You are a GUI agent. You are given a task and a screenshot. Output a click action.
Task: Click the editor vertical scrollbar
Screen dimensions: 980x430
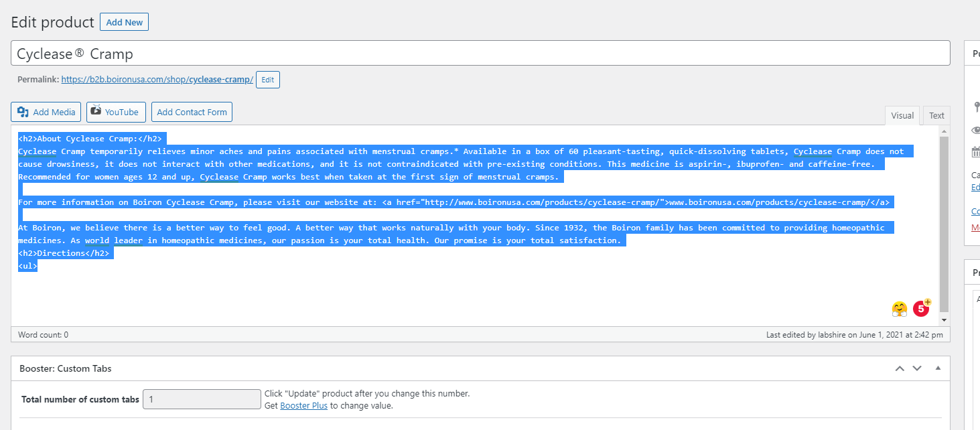point(944,223)
